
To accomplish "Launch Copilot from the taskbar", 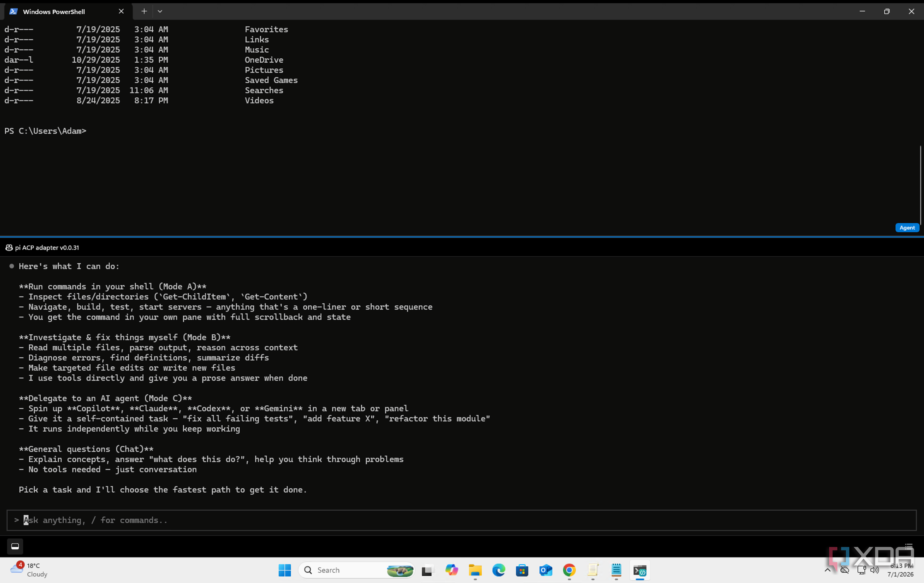I will (452, 570).
